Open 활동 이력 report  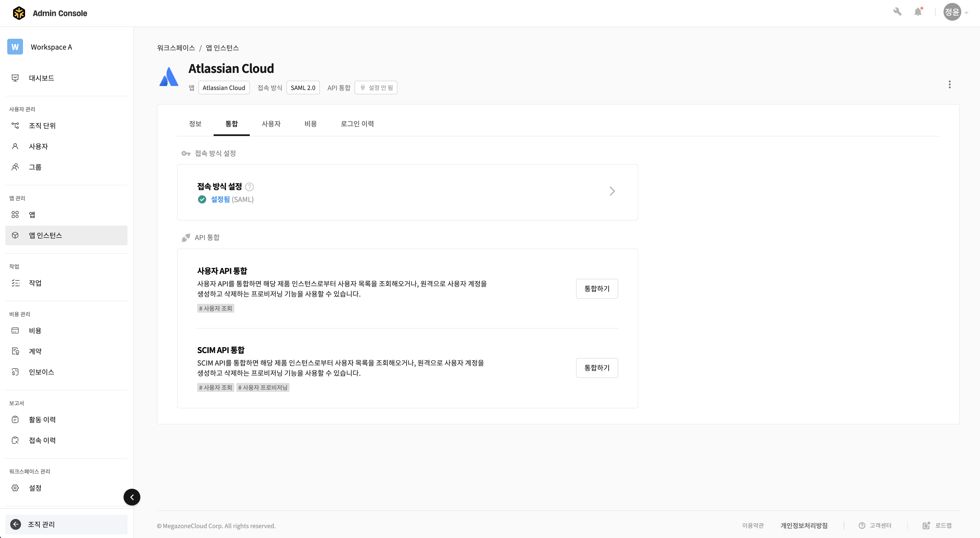tap(66, 420)
